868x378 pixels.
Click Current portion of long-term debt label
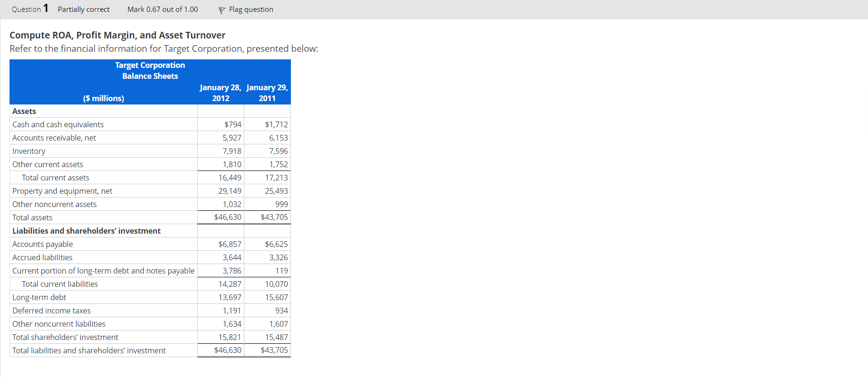click(104, 271)
